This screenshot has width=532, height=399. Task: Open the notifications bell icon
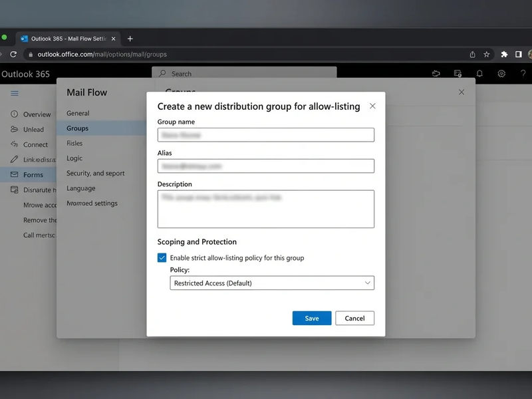(x=479, y=74)
